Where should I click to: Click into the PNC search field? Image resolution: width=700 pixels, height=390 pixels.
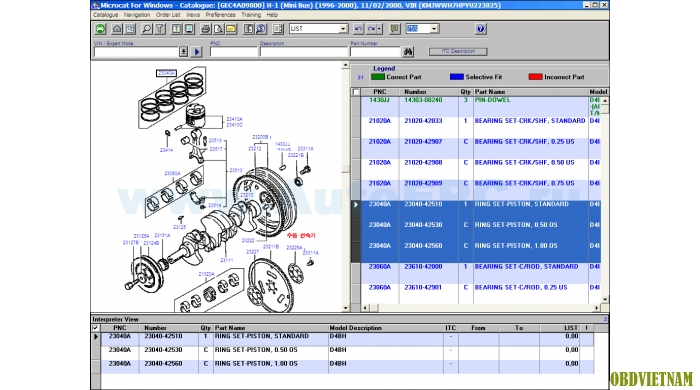tap(233, 52)
